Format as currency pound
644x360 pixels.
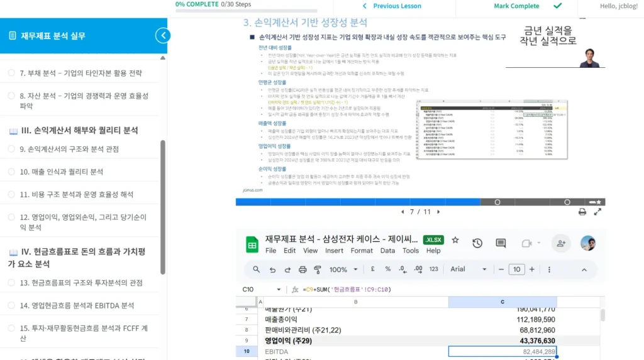pos(372,270)
